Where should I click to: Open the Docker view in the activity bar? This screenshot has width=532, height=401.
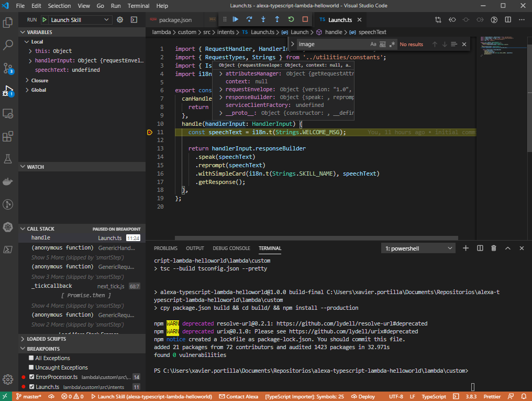(x=8, y=182)
